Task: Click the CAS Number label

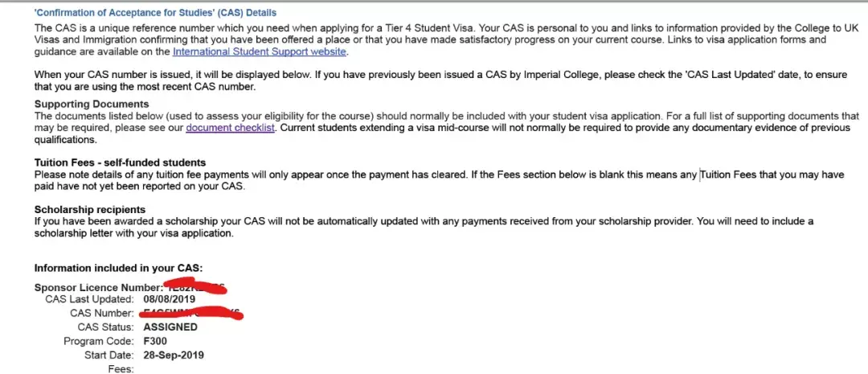Action: click(101, 313)
